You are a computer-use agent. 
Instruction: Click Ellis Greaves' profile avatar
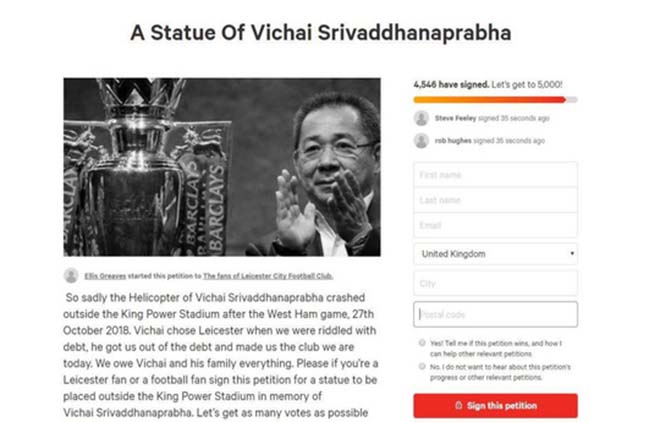[71, 276]
